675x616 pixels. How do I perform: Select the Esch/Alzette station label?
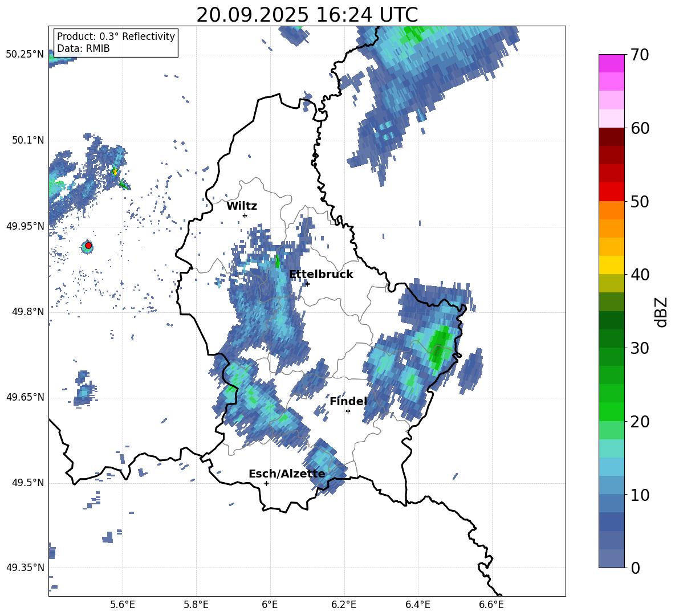(x=287, y=474)
